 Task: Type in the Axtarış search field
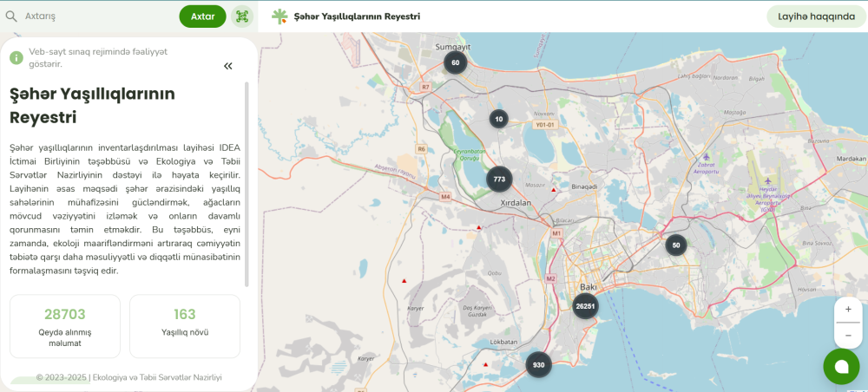(x=95, y=16)
